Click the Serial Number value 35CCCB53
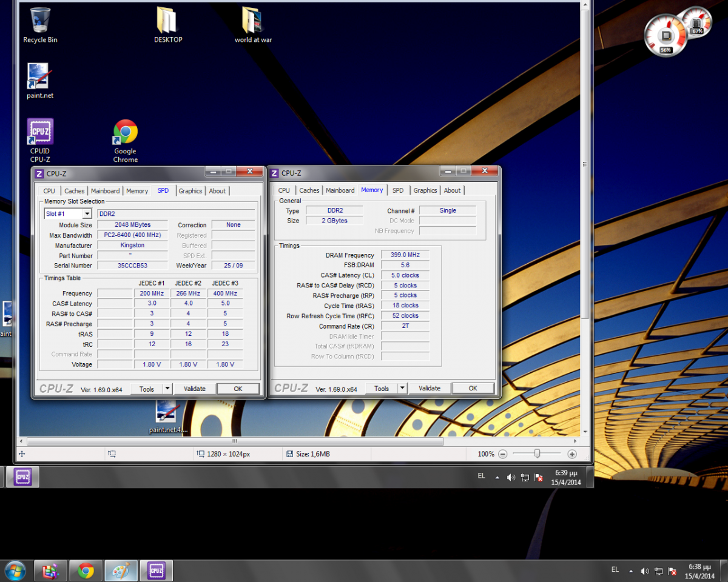The image size is (728, 582). pos(132,266)
